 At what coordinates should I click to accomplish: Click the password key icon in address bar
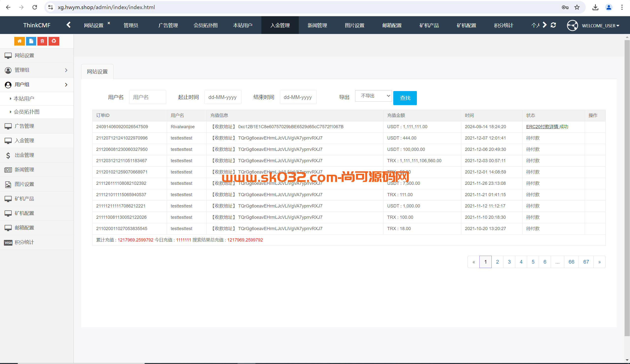[565, 7]
